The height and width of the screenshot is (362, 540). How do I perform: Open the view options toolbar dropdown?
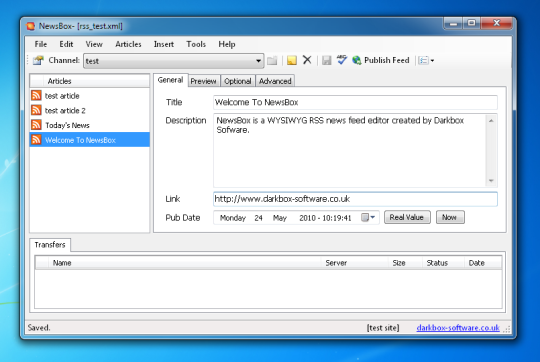[x=426, y=60]
